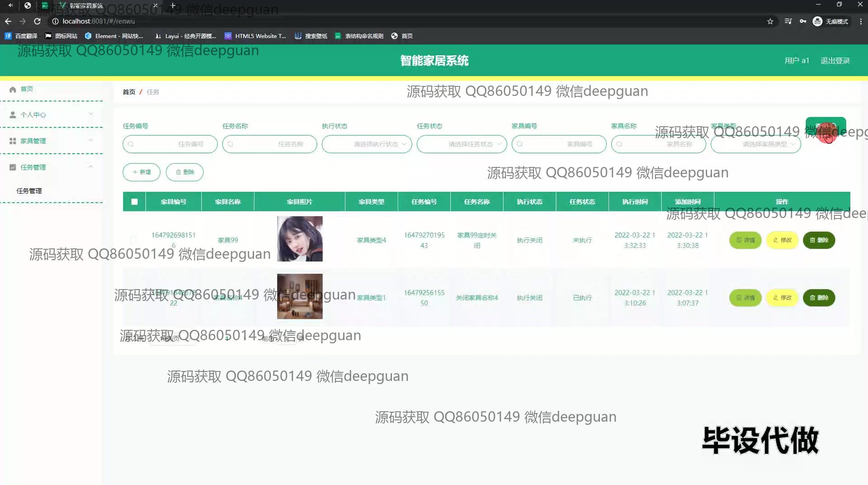This screenshot has height=485, width=868.
Task: Check the first row checkbox for 家具99
Action: 133,240
